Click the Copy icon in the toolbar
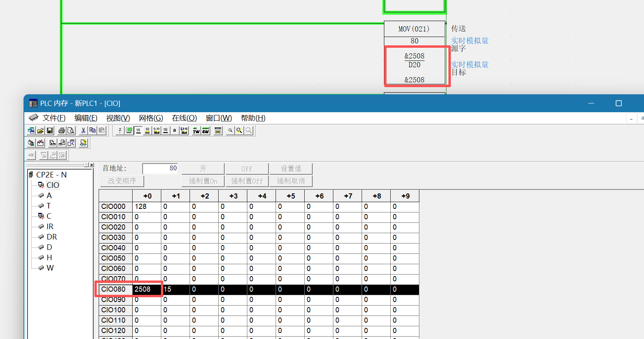This screenshot has height=339, width=644. [92, 131]
